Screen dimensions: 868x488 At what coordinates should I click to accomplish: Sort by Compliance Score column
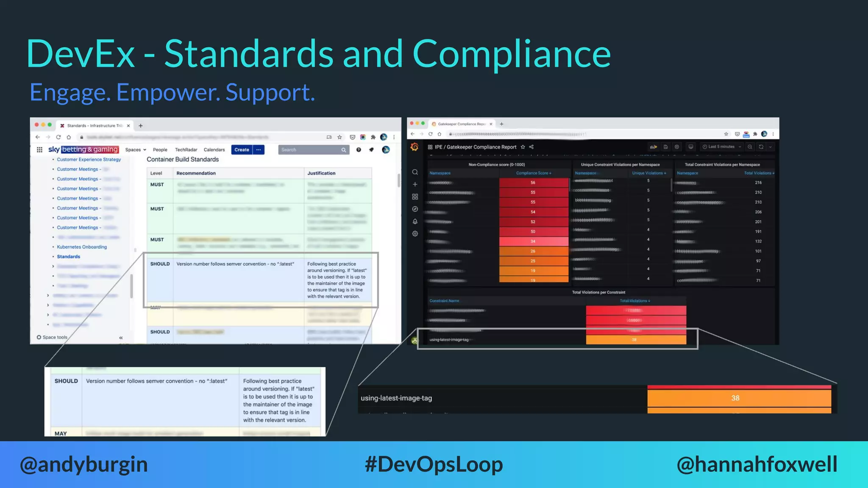(x=534, y=173)
